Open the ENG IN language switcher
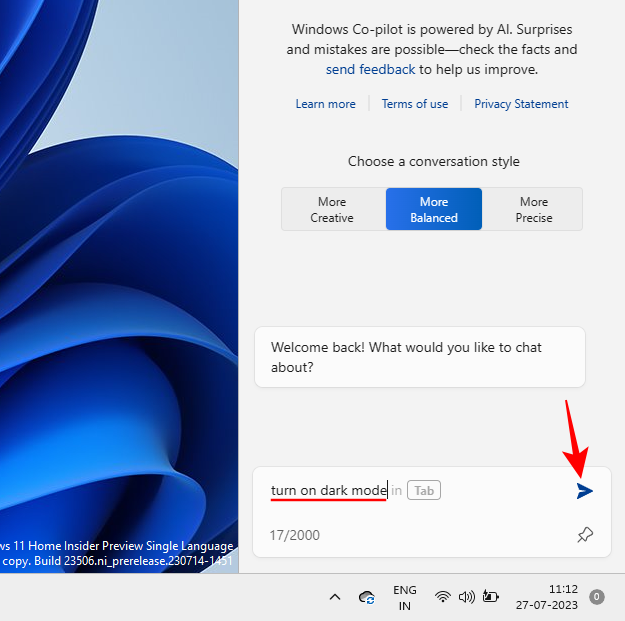 point(405,597)
